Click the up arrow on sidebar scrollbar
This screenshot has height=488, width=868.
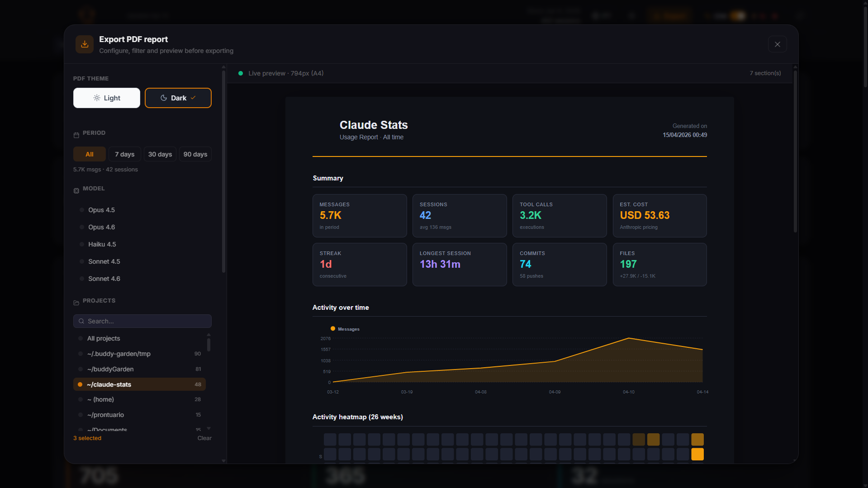coord(223,66)
